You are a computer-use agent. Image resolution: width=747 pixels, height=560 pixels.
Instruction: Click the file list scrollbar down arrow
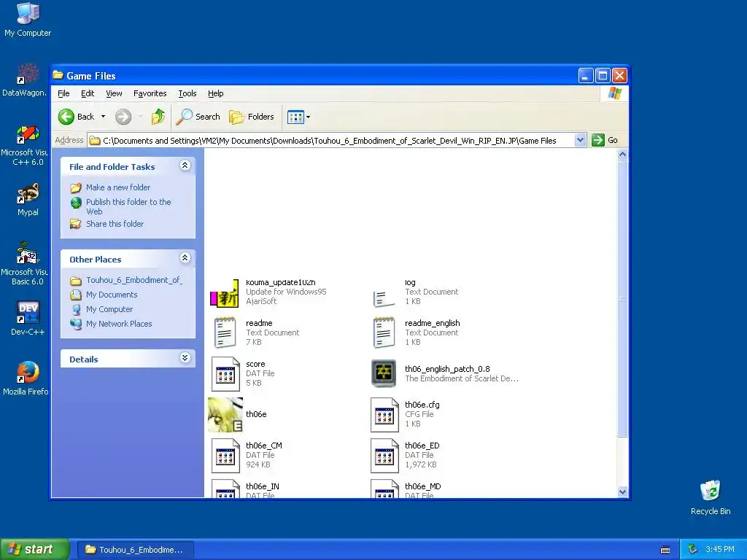point(623,492)
